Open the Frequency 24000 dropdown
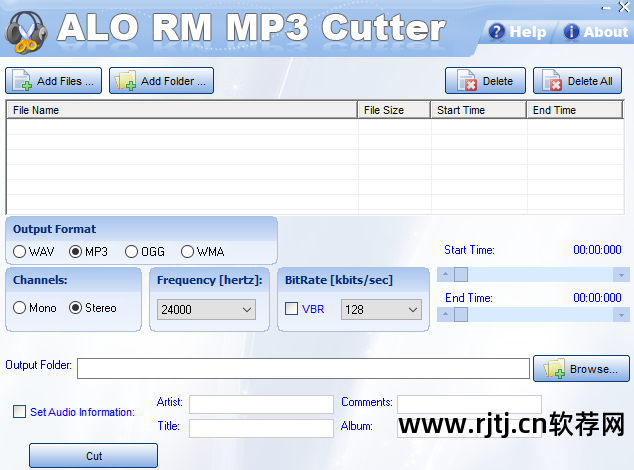Viewport: 634px width, 470px height. [x=206, y=309]
